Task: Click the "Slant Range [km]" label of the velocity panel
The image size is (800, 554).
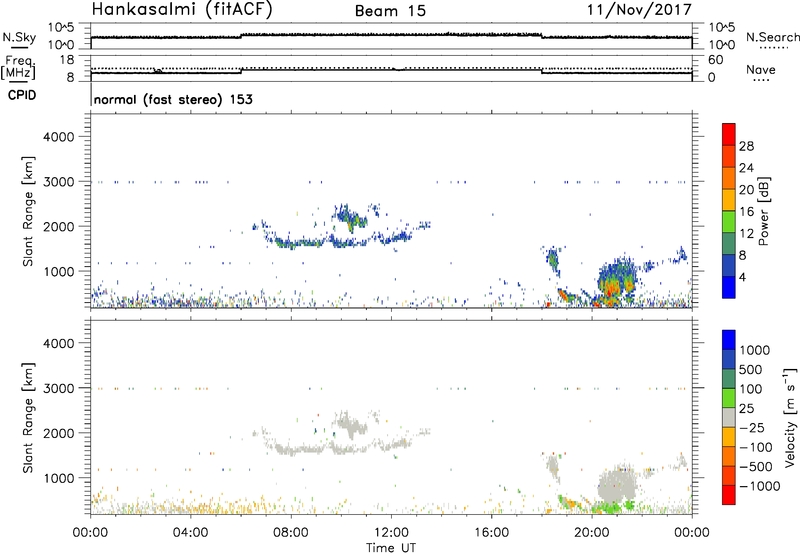Action: [x=28, y=418]
